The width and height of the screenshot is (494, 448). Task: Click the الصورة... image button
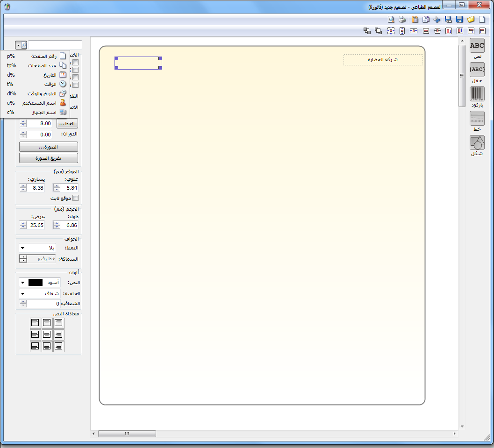49,147
